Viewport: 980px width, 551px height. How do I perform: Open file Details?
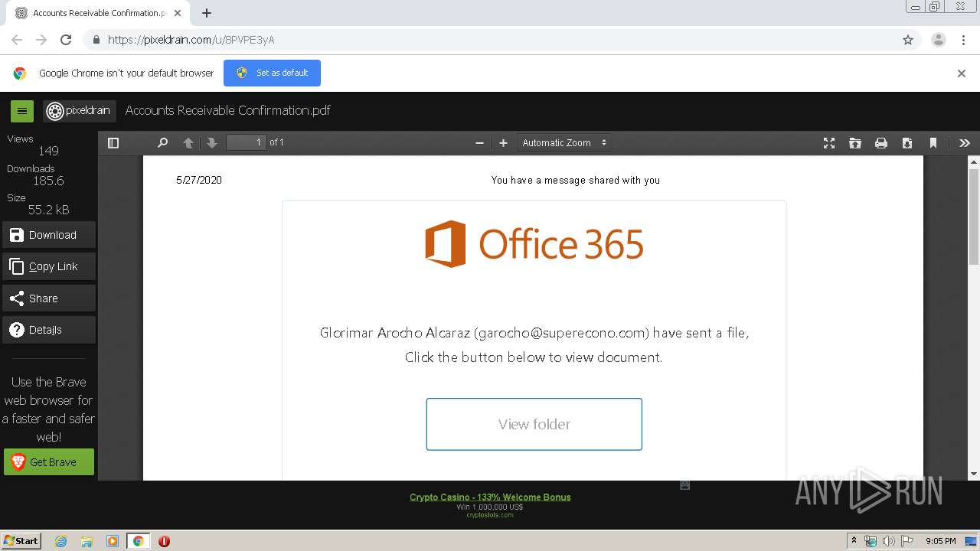point(49,330)
